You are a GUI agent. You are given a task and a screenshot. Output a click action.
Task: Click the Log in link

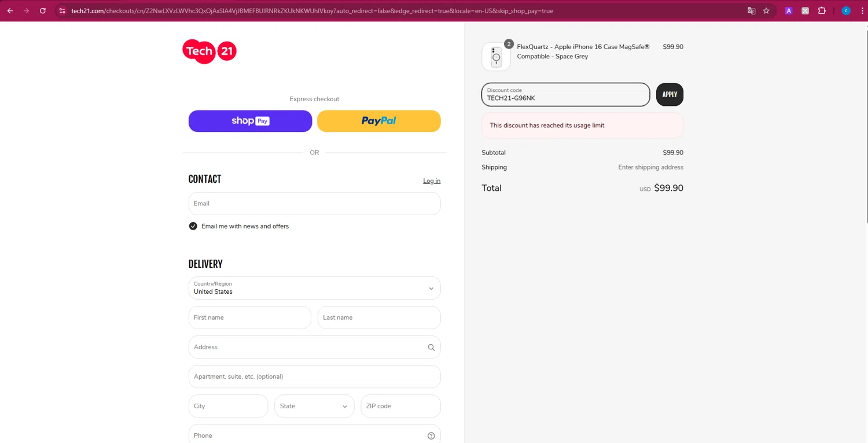point(432,181)
